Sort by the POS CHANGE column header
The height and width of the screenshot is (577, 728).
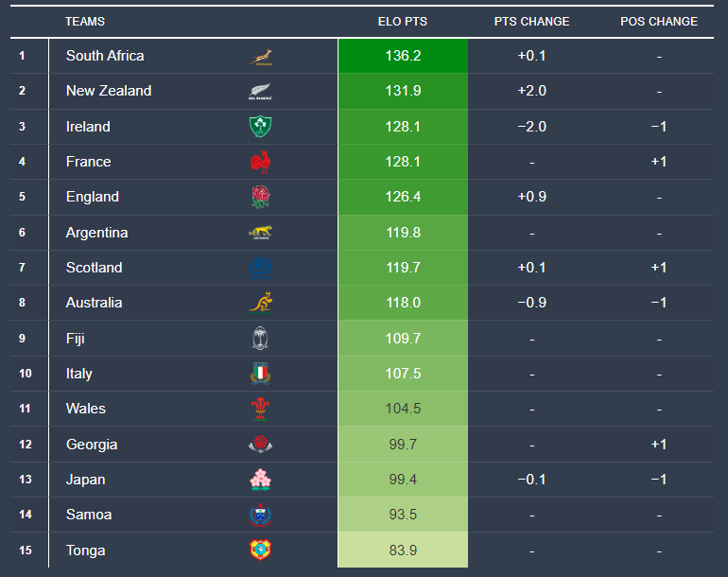(x=659, y=21)
